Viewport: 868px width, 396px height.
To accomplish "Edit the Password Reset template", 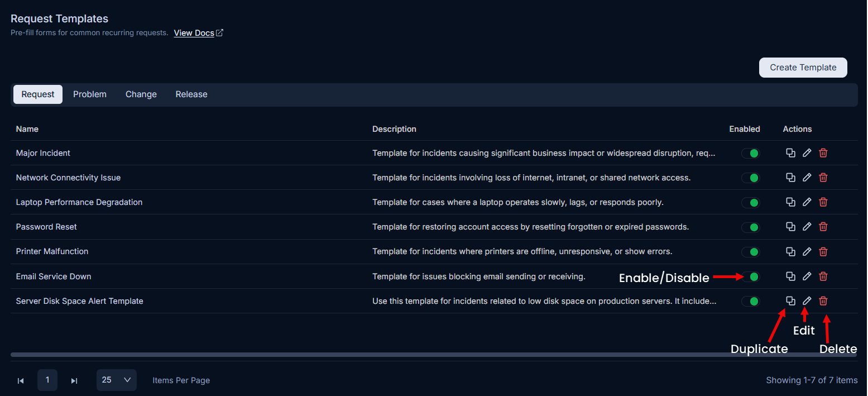I will [807, 227].
